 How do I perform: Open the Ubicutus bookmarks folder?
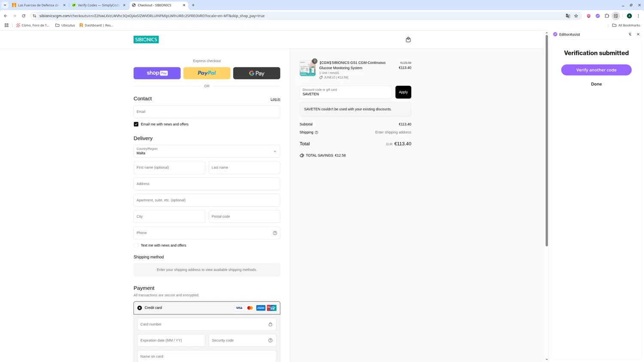click(x=65, y=25)
